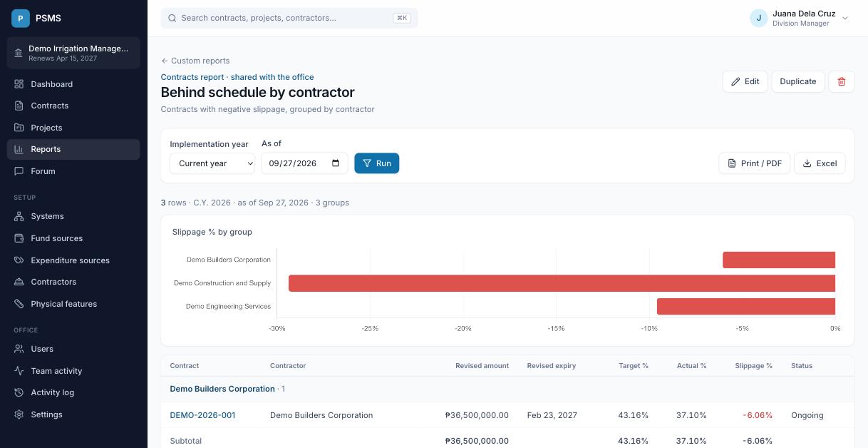Screen dimensions: 868x448
Task: Click the search magnifier icon
Action: (172, 18)
